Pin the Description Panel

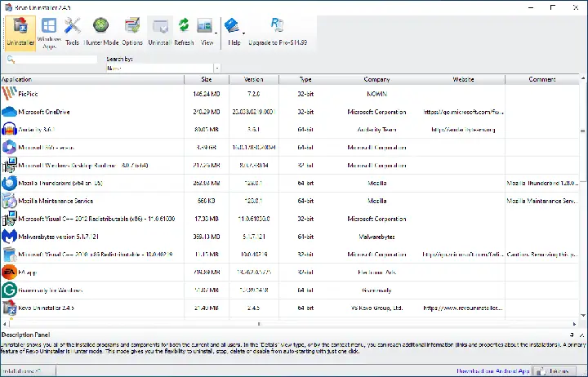point(572,335)
